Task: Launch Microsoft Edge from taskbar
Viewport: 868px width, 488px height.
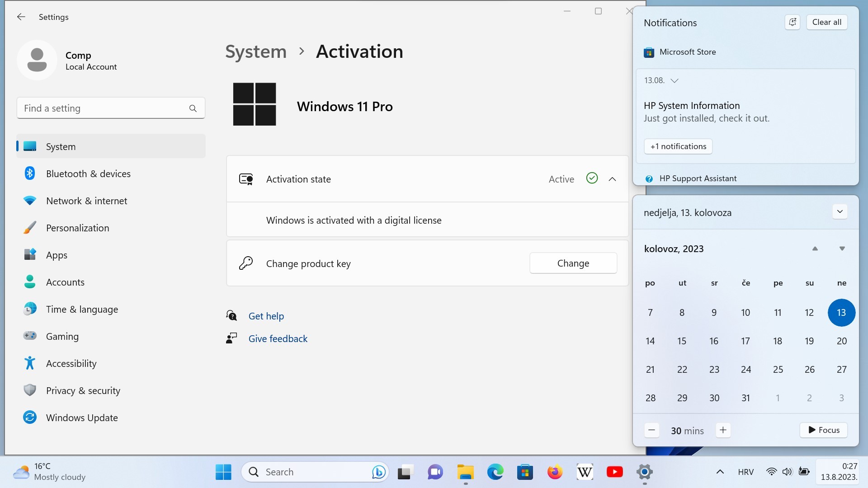Action: pyautogui.click(x=495, y=472)
